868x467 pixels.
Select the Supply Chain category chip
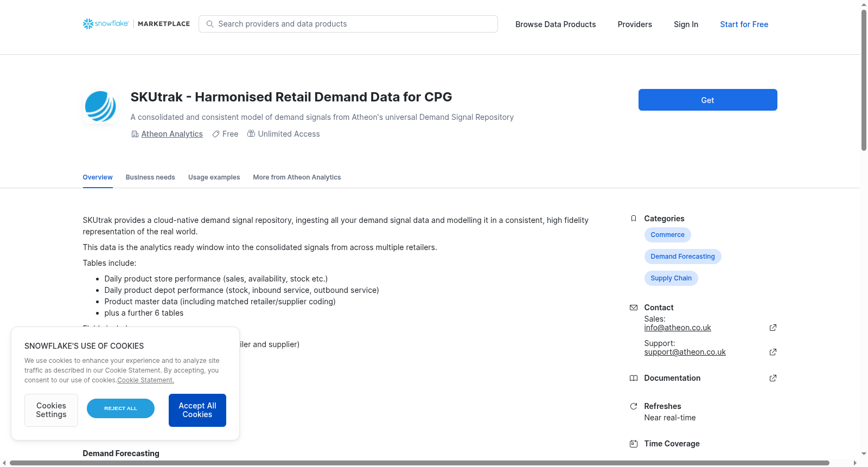pyautogui.click(x=671, y=278)
